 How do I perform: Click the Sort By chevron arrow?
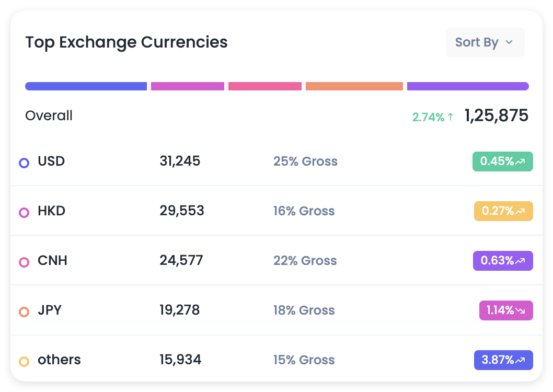coord(509,42)
